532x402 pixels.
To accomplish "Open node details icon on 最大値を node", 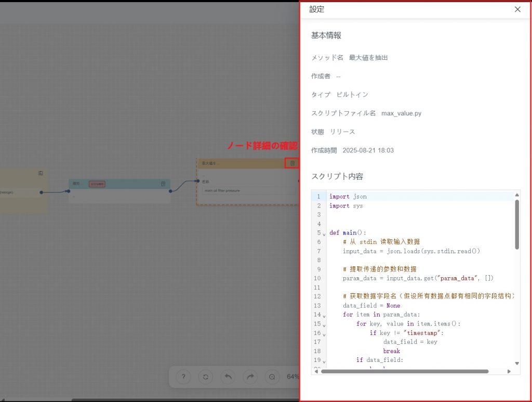I will coord(292,163).
